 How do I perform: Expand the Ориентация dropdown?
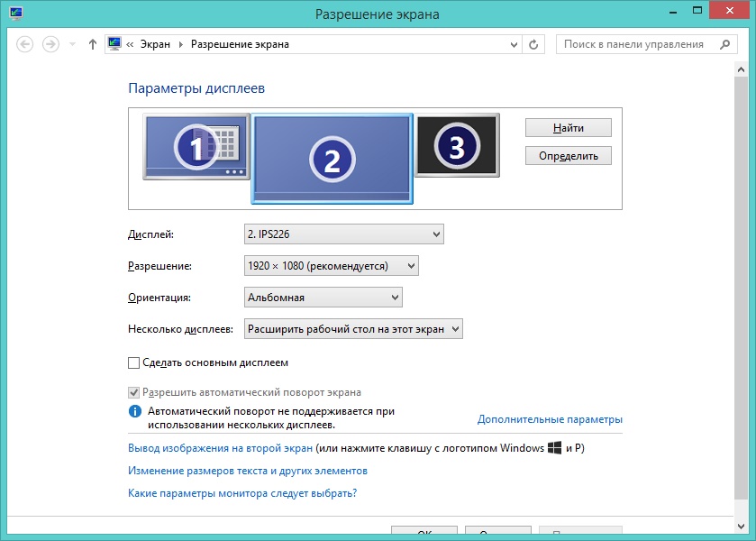(323, 298)
